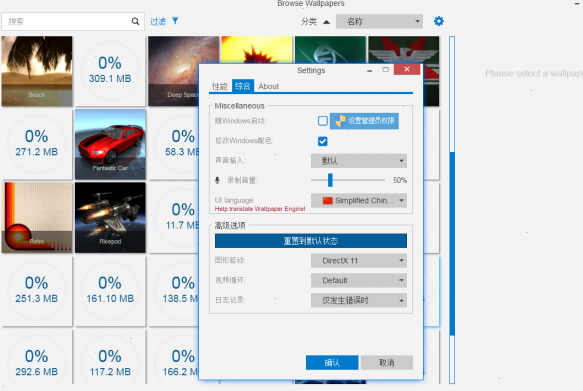Close the Settings dialog

click(x=407, y=69)
